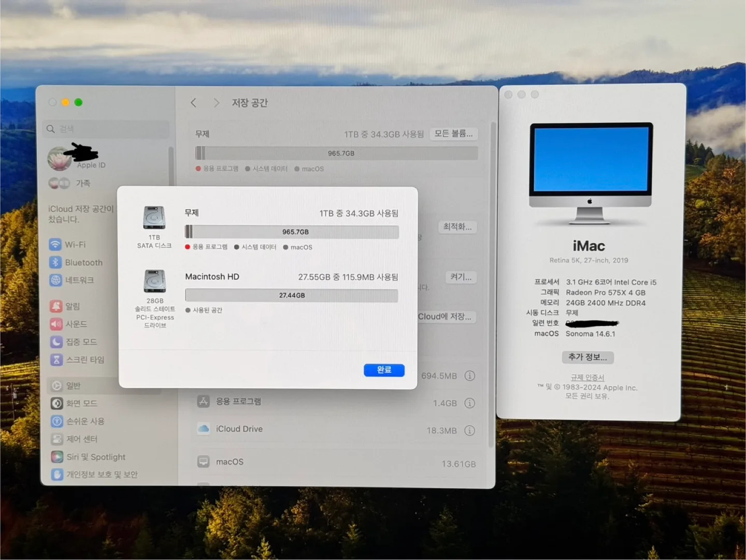Image resolution: width=746 pixels, height=560 pixels.
Task: Click the 1TB SATA disk icon
Action: pyautogui.click(x=154, y=218)
